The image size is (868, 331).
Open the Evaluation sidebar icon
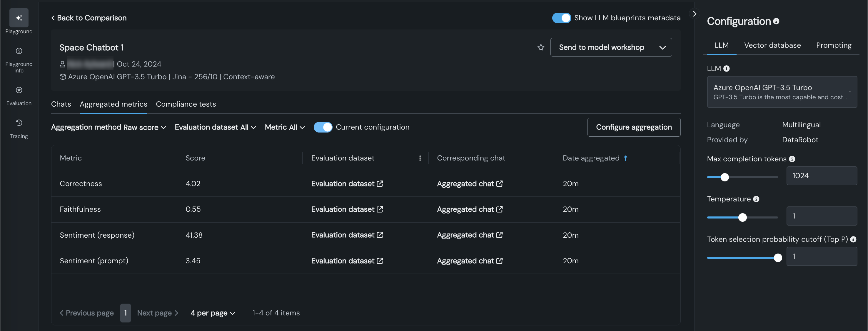click(19, 90)
